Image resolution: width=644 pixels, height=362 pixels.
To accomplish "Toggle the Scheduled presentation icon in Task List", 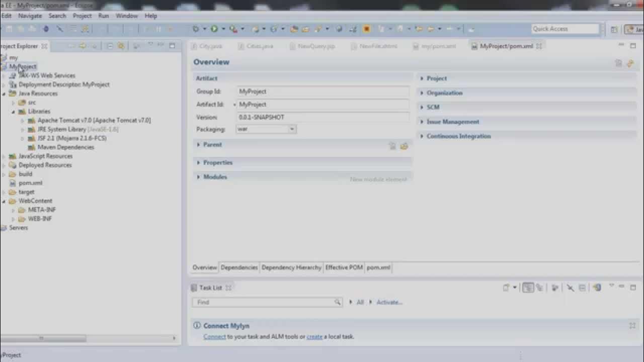I will point(540,288).
